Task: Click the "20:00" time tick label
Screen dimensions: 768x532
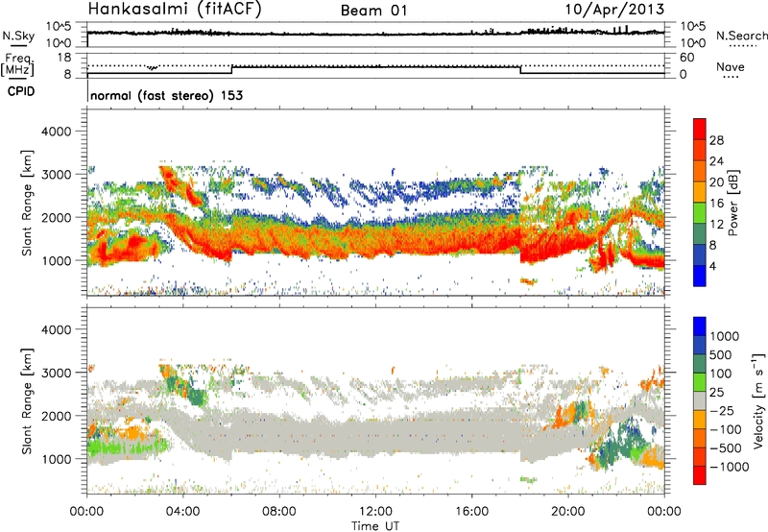Action: pos(568,512)
